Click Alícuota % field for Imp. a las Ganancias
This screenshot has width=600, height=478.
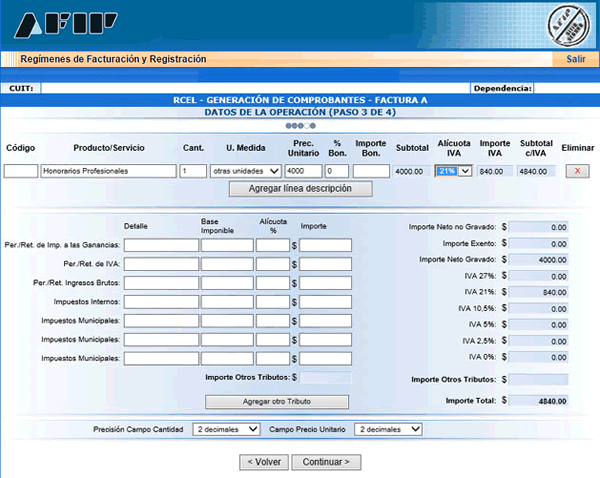272,245
